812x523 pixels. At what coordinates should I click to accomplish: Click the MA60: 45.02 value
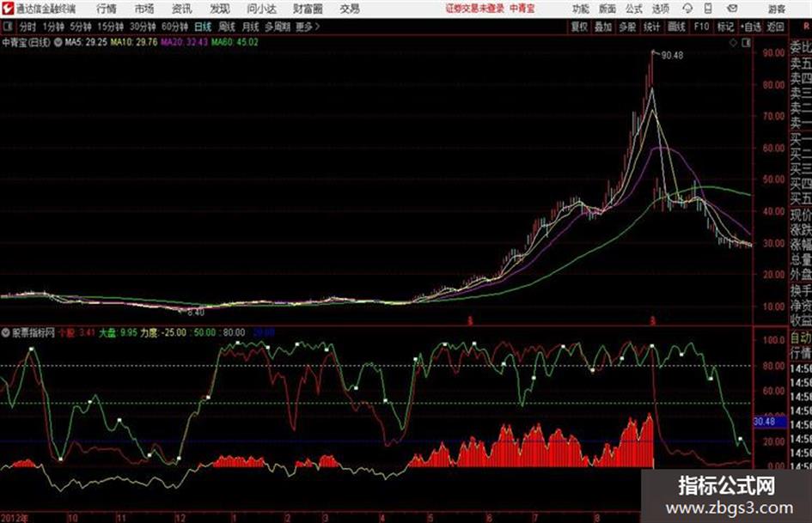[235, 42]
